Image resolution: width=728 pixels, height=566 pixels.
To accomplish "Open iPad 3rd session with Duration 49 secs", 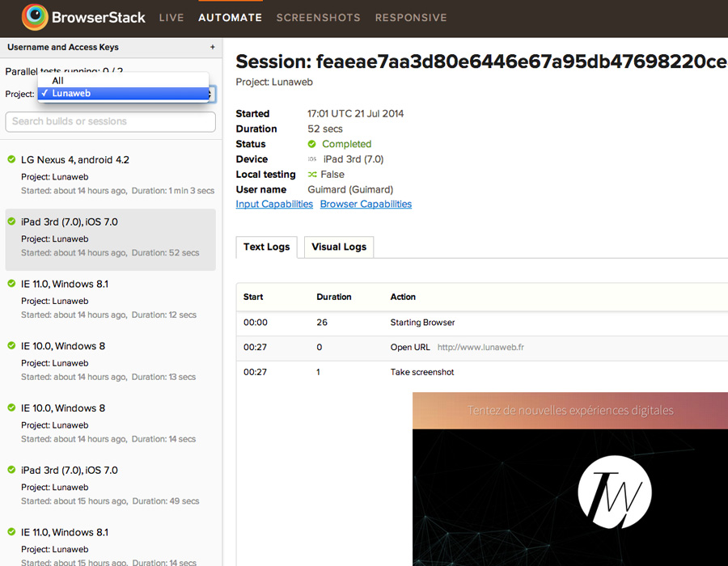I will (x=111, y=488).
